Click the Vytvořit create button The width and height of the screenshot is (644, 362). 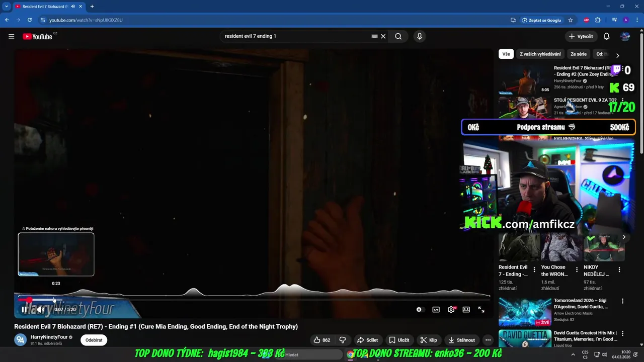click(581, 36)
